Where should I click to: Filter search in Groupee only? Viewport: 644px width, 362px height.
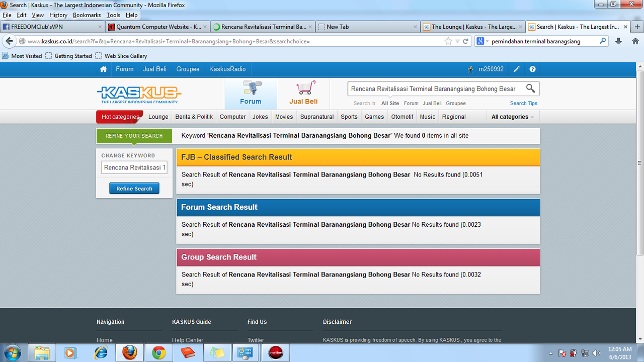point(456,103)
